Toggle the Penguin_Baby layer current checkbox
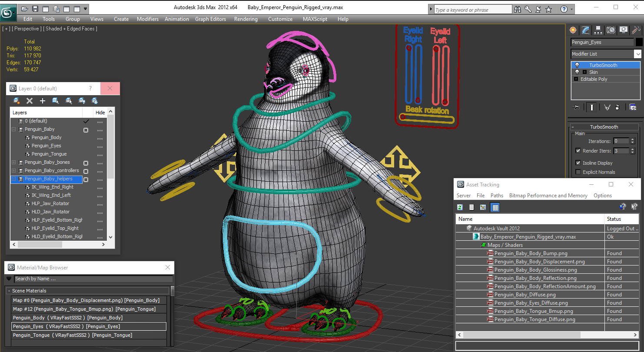Viewport: 644px width, 352px height. point(86,130)
